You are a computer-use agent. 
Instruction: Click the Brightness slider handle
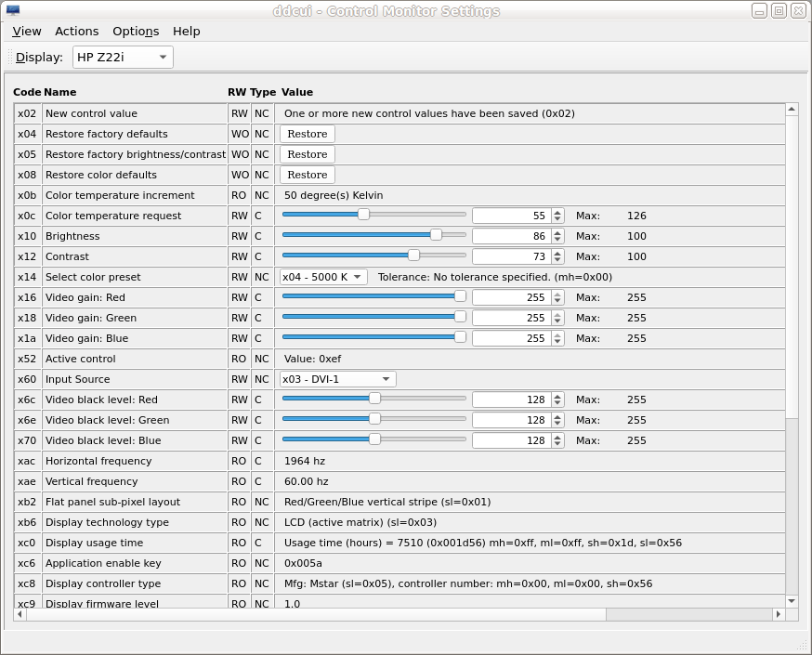point(438,235)
